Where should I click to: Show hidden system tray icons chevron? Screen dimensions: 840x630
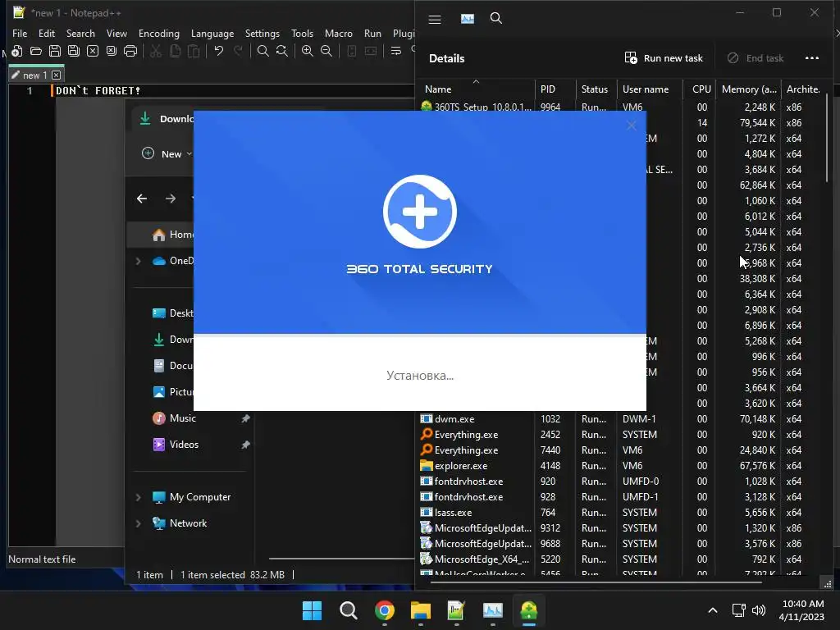tap(713, 610)
